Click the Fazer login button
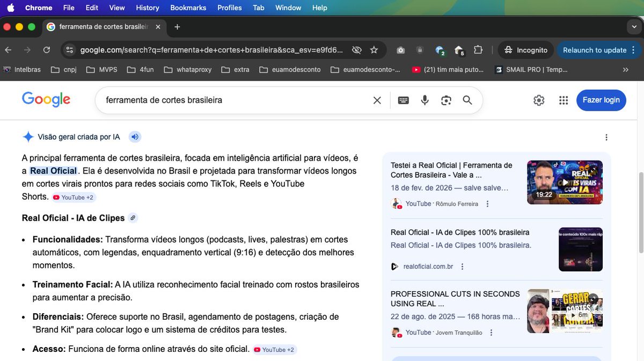The width and height of the screenshot is (644, 361). click(601, 100)
